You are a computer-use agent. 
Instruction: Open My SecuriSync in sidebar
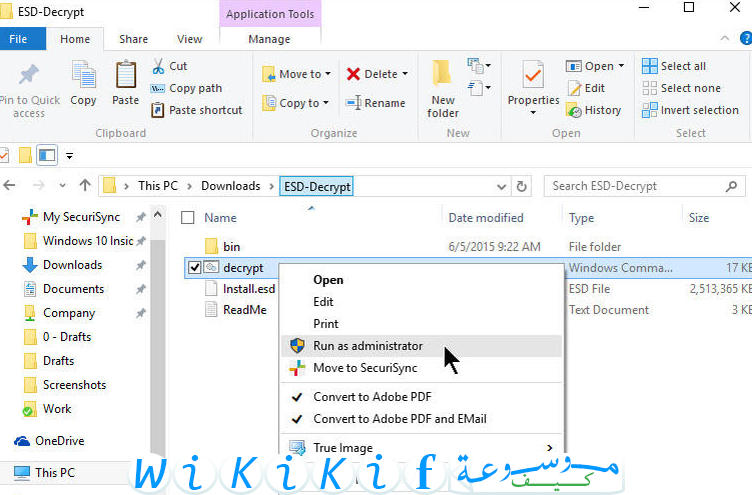71,217
